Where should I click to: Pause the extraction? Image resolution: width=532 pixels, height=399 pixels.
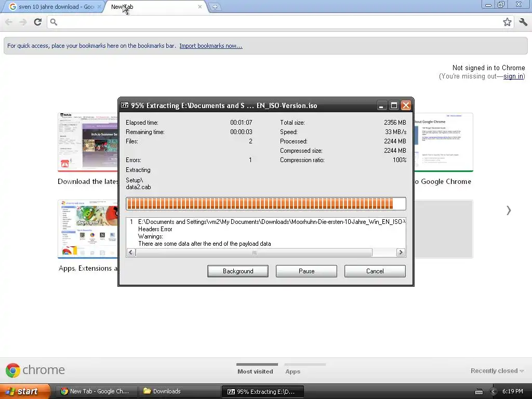307,271
